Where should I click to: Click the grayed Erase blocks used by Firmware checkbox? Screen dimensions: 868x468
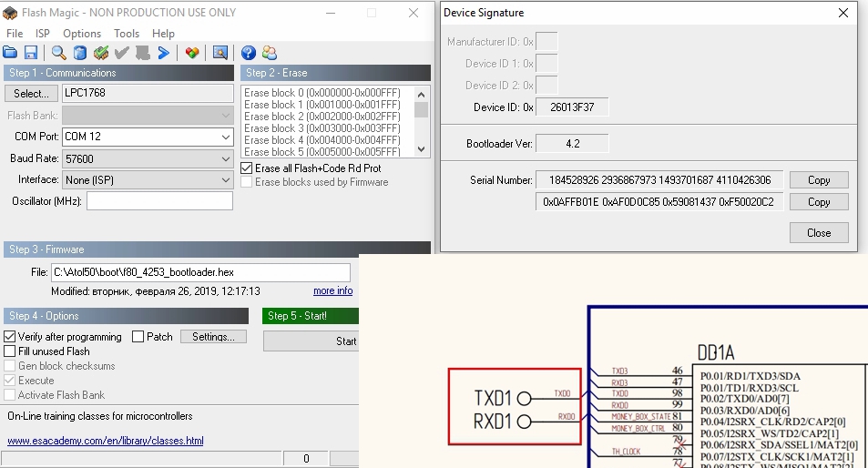tap(246, 182)
